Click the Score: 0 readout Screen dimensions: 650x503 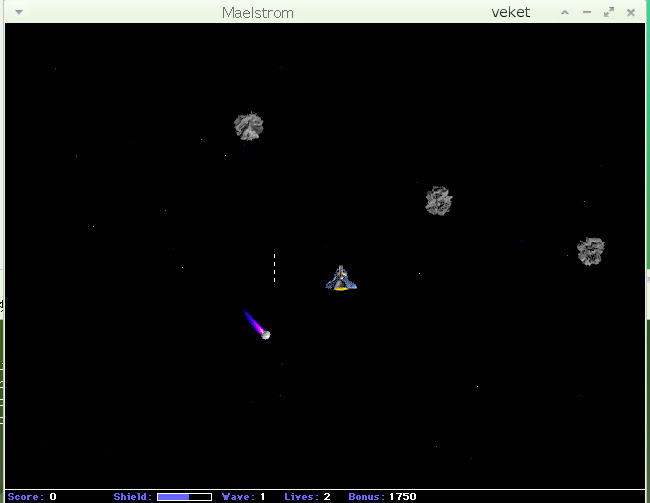pos(32,497)
